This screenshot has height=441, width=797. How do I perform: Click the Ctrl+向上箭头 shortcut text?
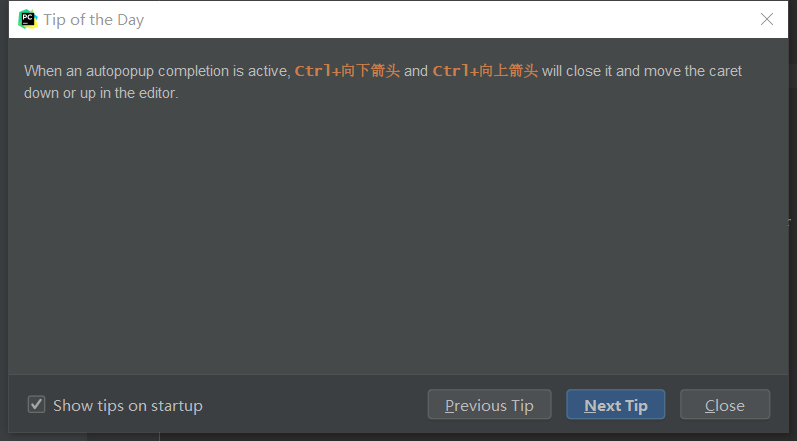pos(485,71)
